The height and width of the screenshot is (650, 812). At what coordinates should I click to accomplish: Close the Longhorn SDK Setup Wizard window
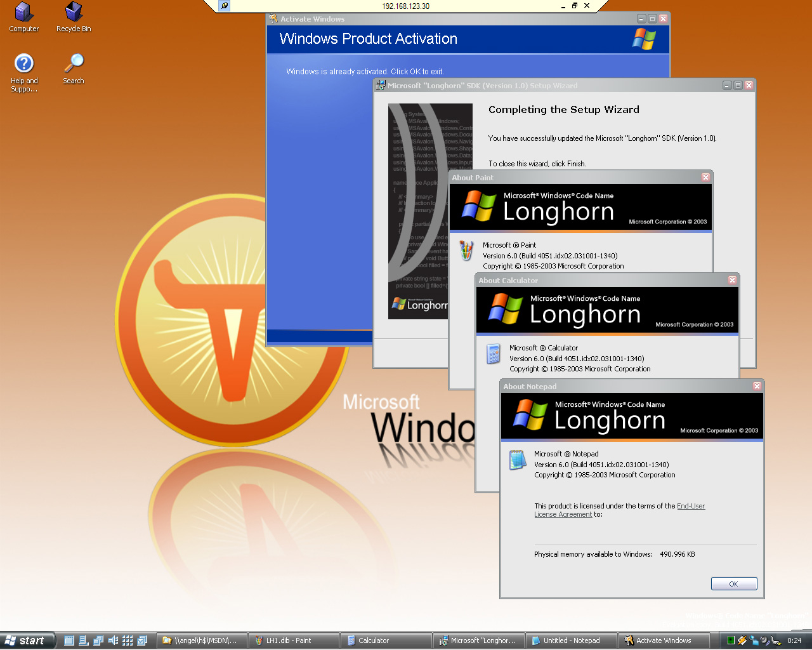point(749,85)
